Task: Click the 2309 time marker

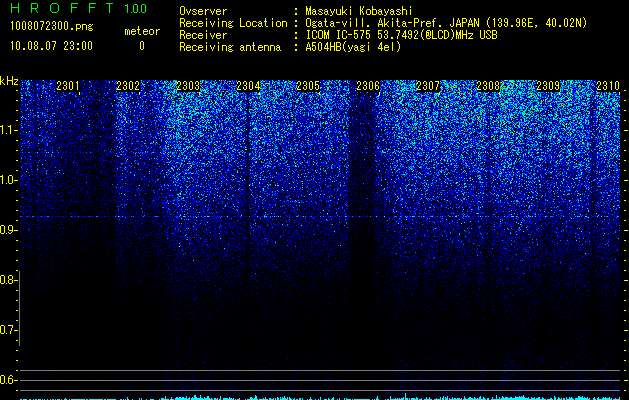Action: (548, 86)
